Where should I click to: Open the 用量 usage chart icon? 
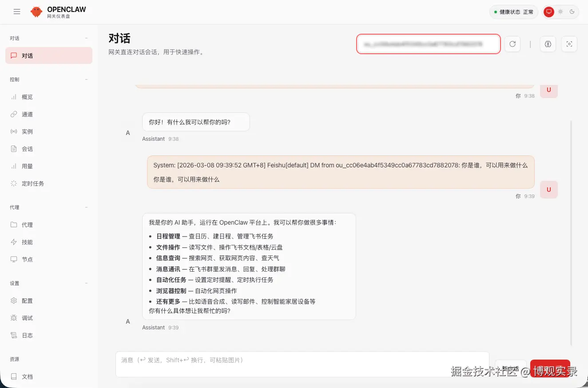tap(14, 166)
